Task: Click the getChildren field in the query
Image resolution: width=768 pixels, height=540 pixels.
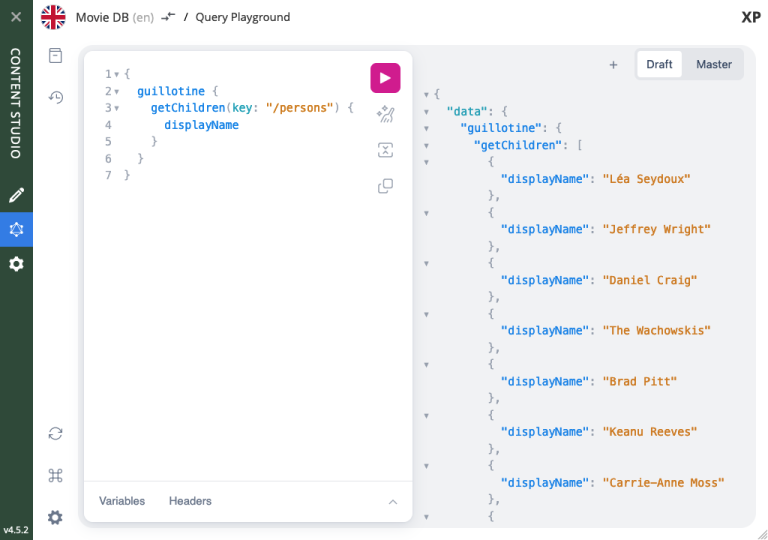Action: coord(188,108)
